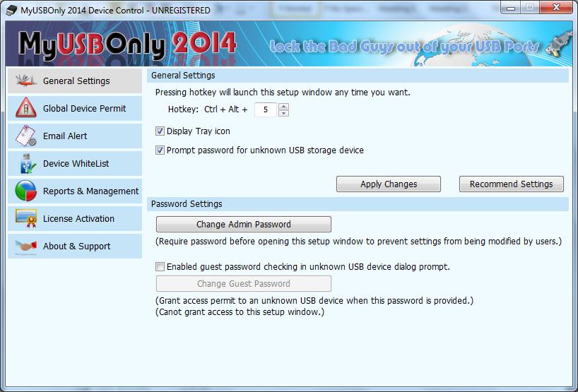This screenshot has height=392, width=578.
Task: Open the General Settings tab
Action: click(75, 81)
